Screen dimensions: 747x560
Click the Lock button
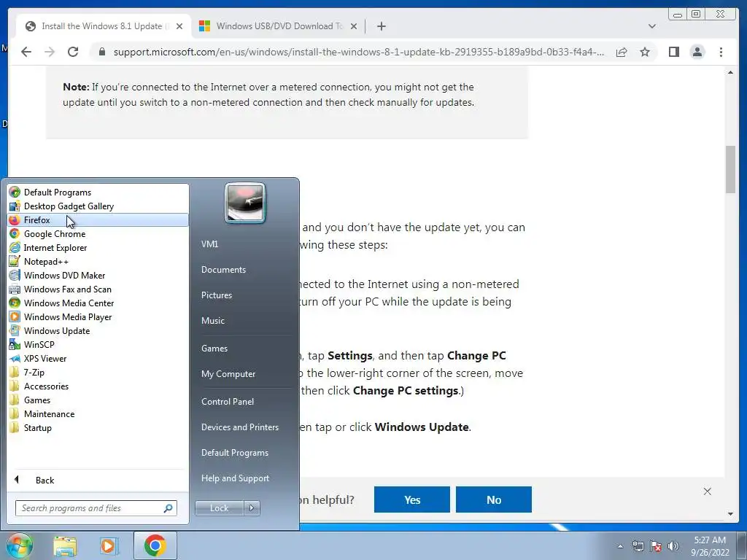(219, 508)
